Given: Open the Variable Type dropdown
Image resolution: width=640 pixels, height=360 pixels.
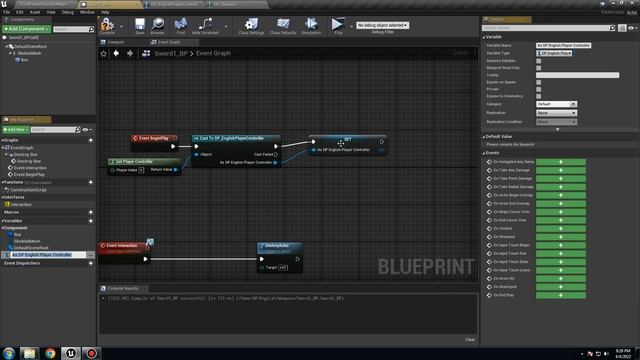Looking at the screenshot, I should click(x=554, y=53).
